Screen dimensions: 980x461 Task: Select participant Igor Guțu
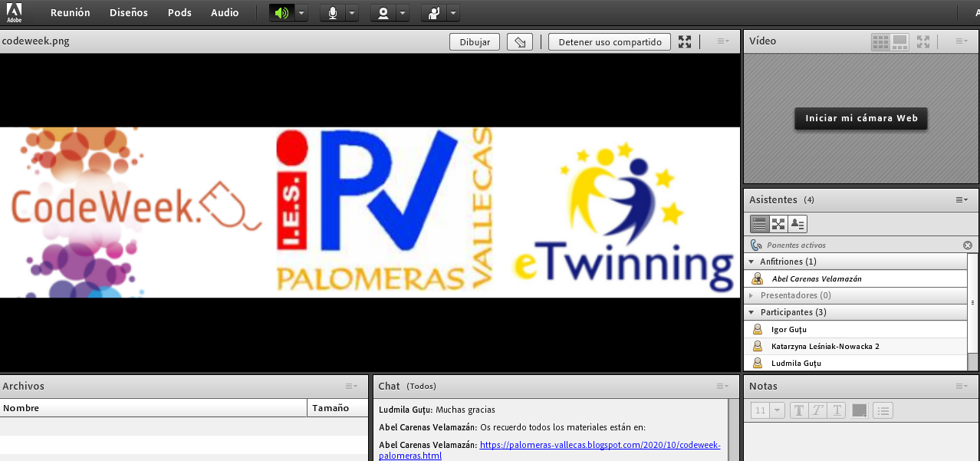855,330
